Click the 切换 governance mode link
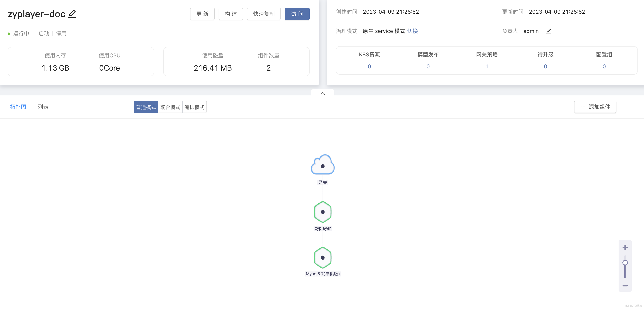This screenshot has width=644, height=309. coord(412,31)
